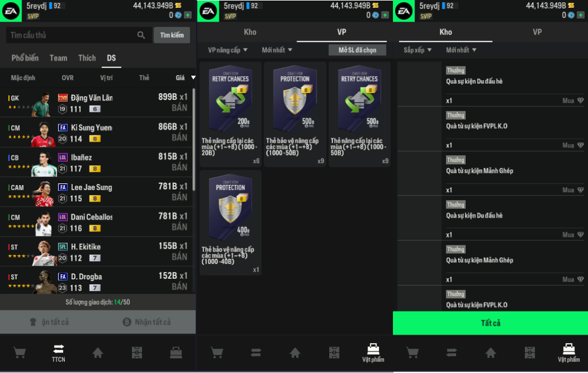The width and height of the screenshot is (588, 373).
Task: Select the VP tab in the right panel
Action: click(x=537, y=32)
